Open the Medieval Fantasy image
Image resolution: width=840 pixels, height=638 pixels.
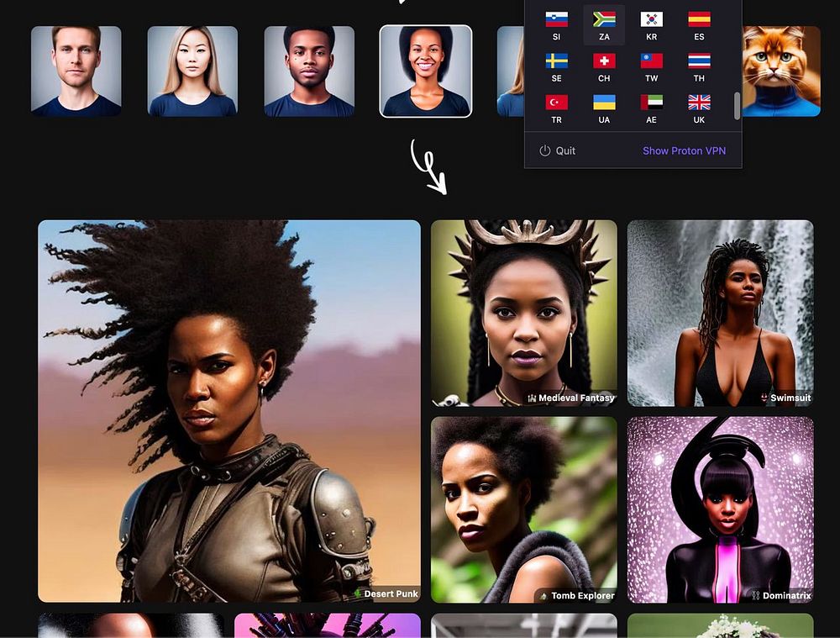coord(524,313)
